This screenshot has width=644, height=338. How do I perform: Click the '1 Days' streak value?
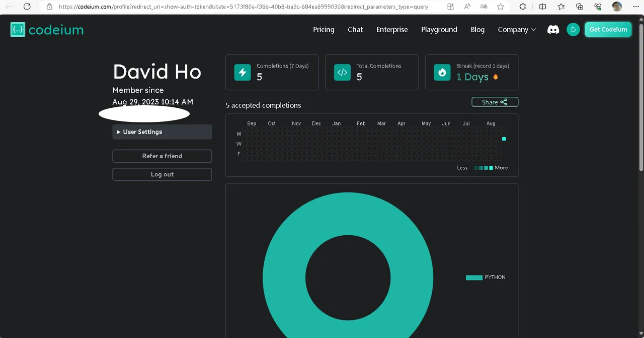(x=472, y=77)
